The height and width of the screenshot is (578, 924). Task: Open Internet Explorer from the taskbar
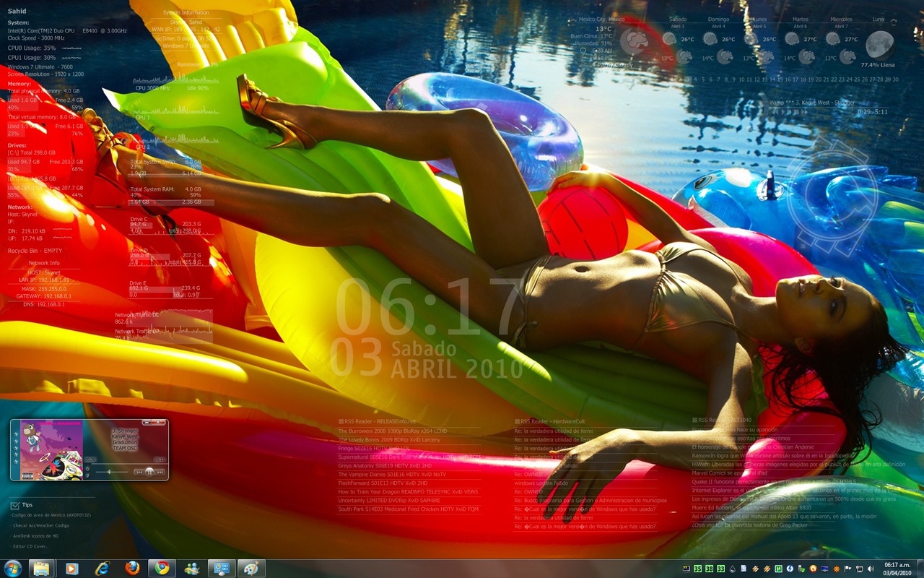[x=102, y=569]
